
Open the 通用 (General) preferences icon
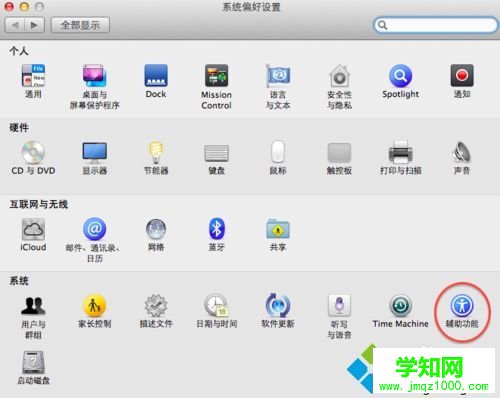pyautogui.click(x=33, y=76)
